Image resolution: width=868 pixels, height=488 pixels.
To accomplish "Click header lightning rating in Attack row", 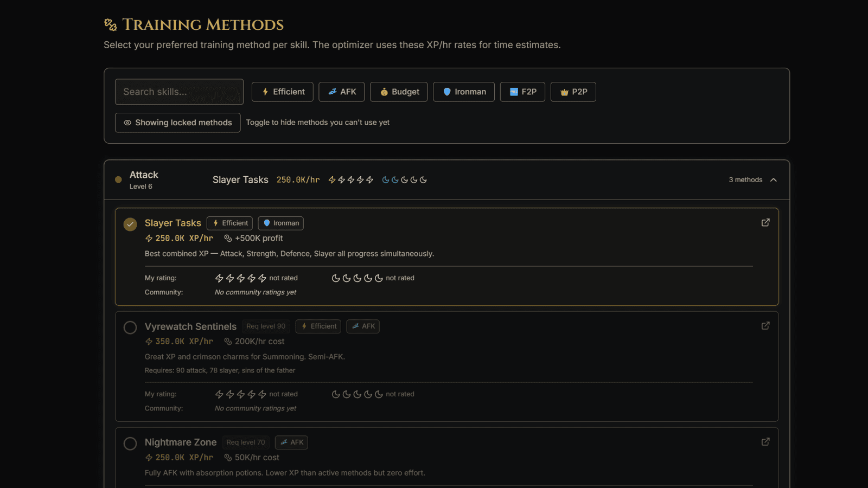I will click(x=351, y=179).
